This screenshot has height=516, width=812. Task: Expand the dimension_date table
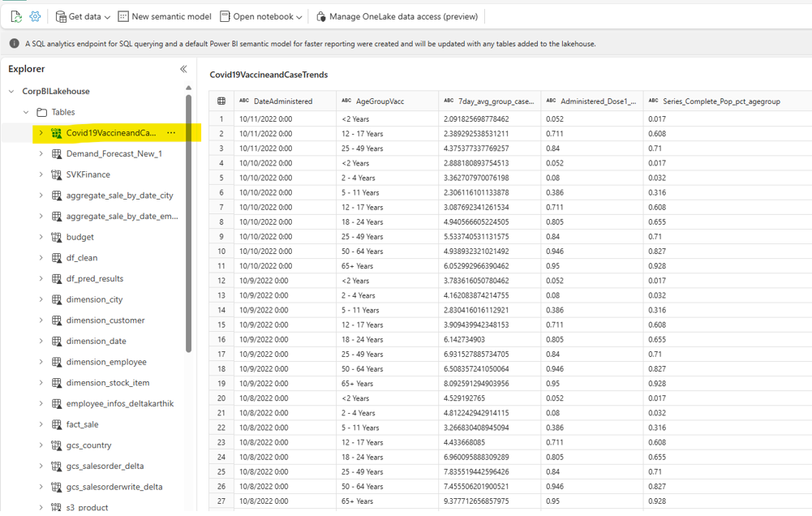41,341
